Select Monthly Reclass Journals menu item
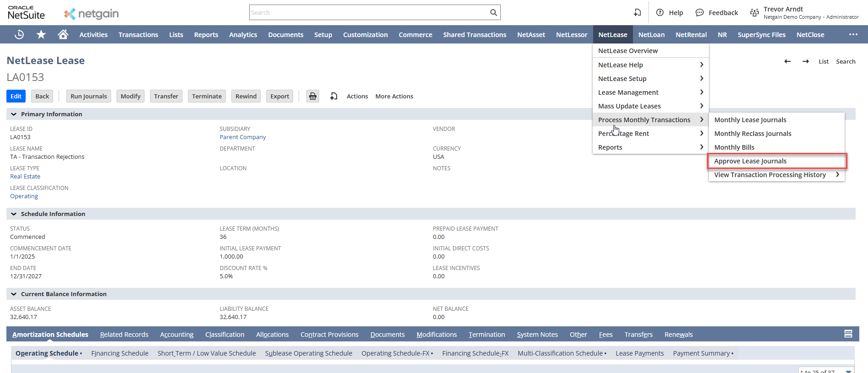This screenshot has width=868, height=373. click(x=777, y=134)
